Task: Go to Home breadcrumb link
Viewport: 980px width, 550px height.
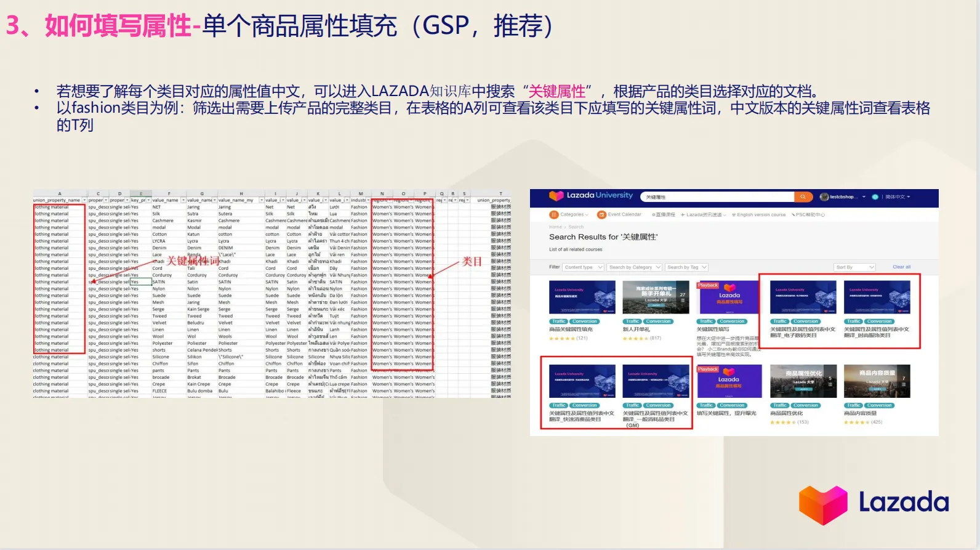Action: tap(555, 227)
